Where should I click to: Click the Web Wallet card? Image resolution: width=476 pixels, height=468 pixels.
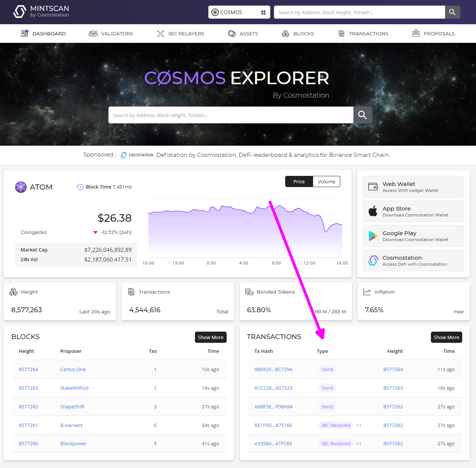(x=413, y=187)
